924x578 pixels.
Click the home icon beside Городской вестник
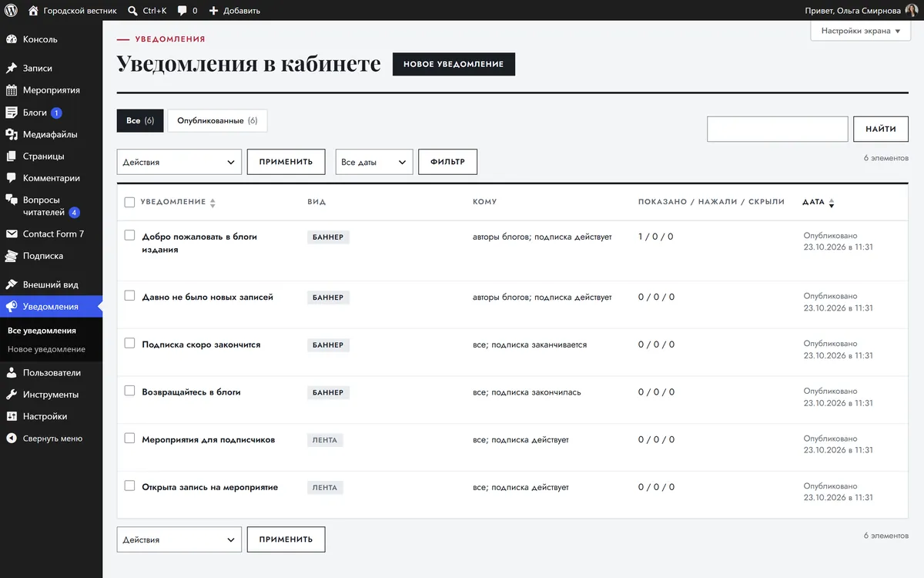[x=33, y=11]
